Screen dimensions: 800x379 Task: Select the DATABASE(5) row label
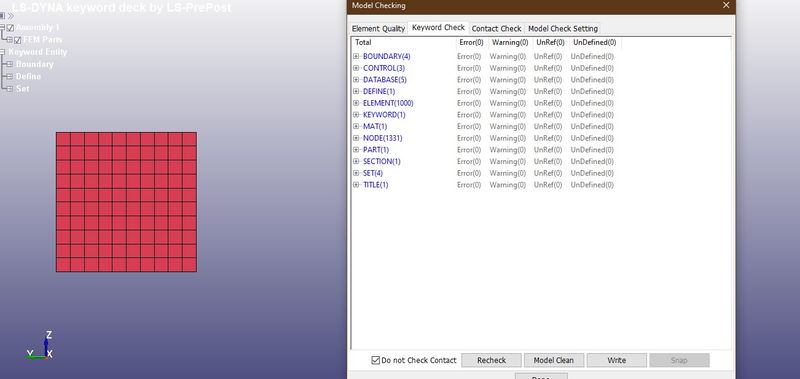point(385,80)
